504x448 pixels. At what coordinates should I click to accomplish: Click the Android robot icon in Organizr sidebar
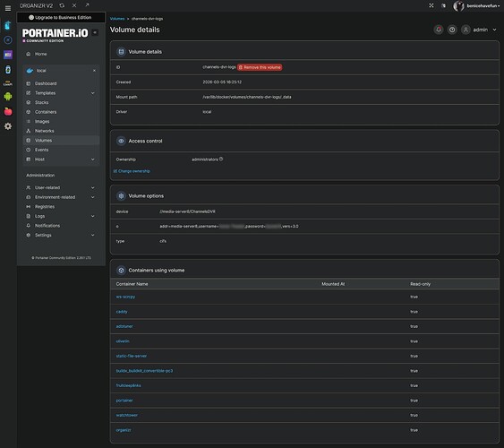tap(8, 96)
